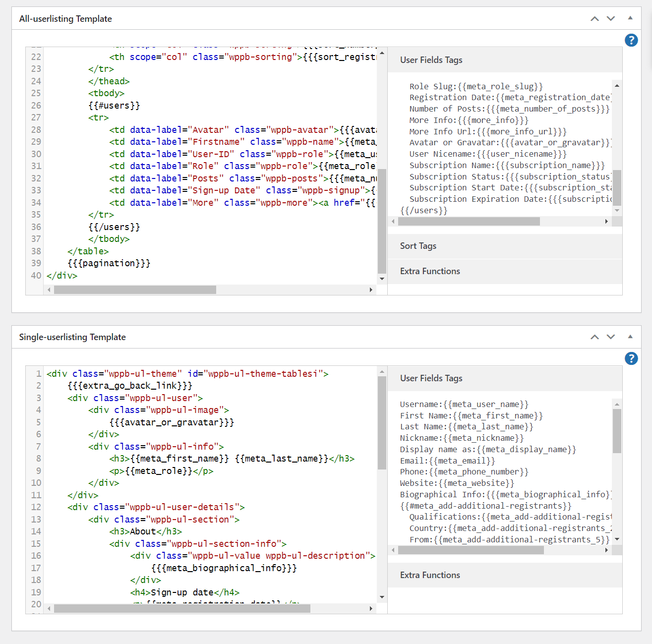Image resolution: width=652 pixels, height=644 pixels.
Task: Click the Single-userlisting tags list horizontal scrollbar
Action: pyautogui.click(x=471, y=550)
